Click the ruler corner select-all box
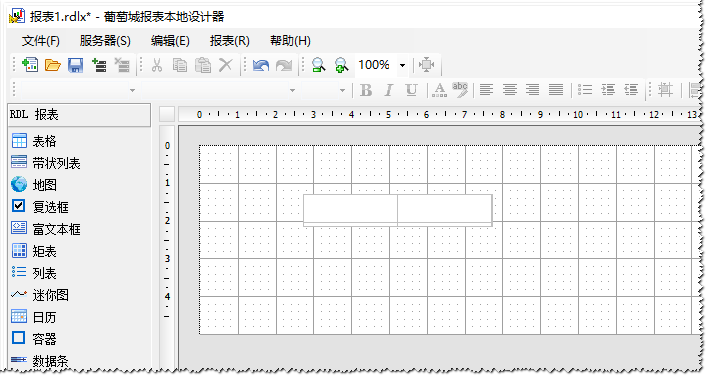 tap(167, 114)
